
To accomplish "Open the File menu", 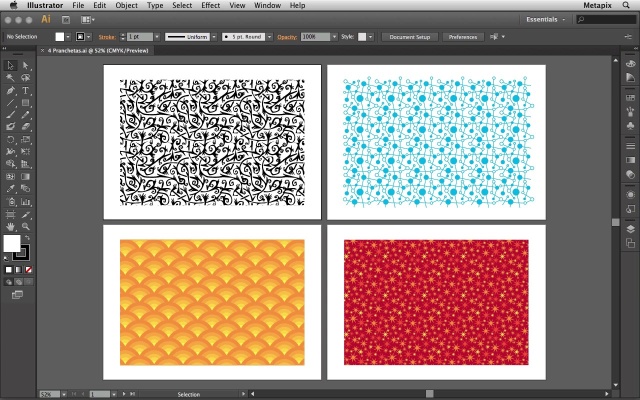I will (78, 5).
